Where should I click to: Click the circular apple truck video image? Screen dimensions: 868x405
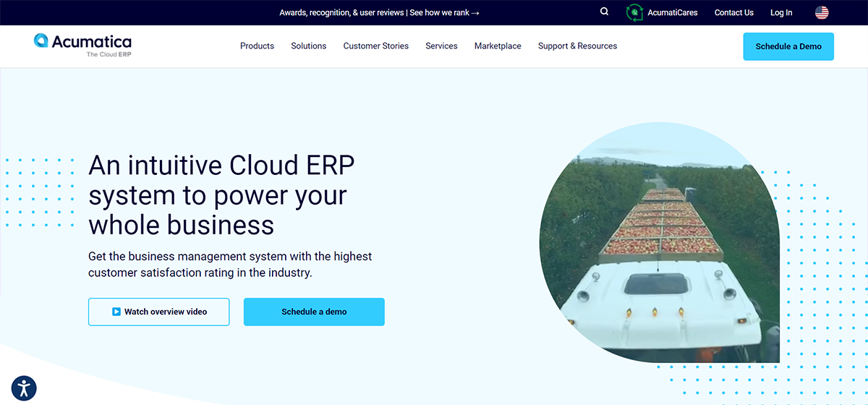click(x=660, y=243)
